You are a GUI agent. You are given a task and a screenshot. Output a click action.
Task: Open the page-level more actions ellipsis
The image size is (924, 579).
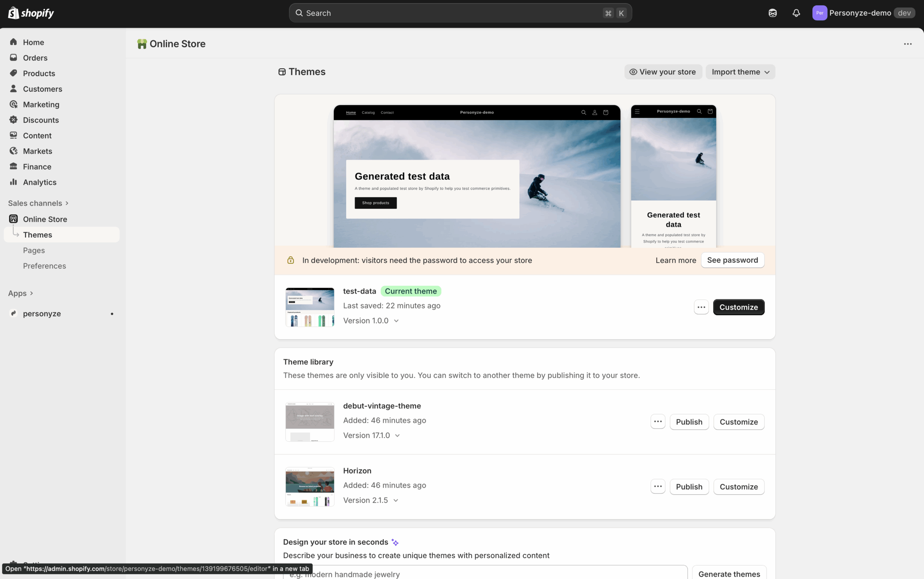coord(907,44)
